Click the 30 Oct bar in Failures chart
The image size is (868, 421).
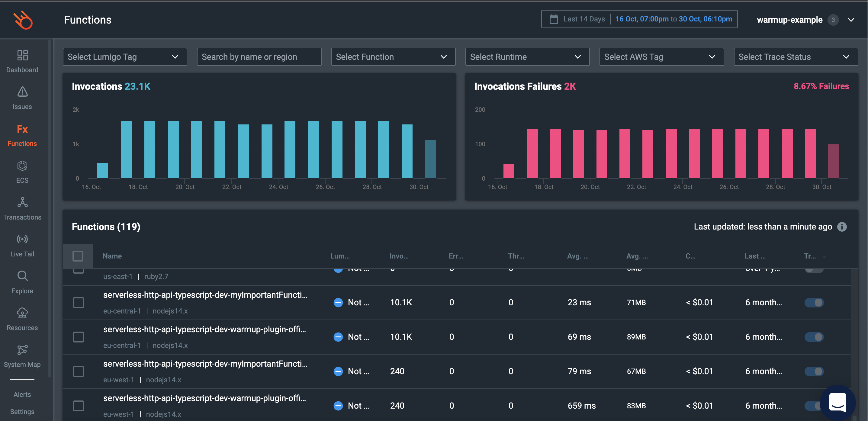pos(833,161)
